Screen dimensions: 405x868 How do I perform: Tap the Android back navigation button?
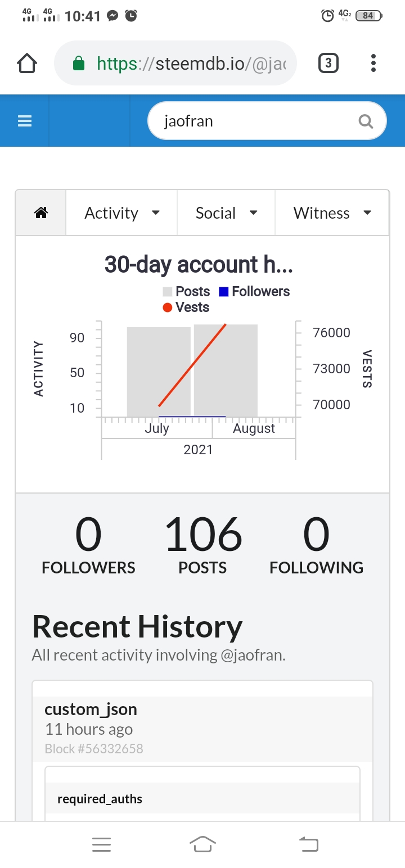point(308,844)
